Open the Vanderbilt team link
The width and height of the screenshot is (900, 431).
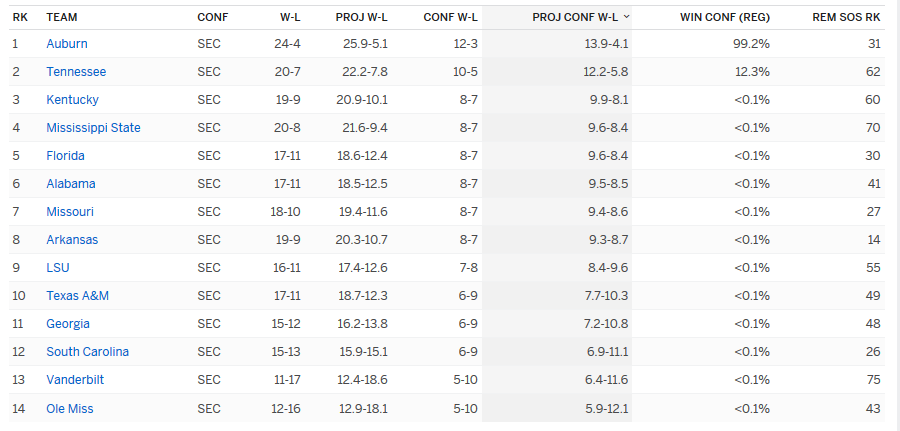pos(75,380)
